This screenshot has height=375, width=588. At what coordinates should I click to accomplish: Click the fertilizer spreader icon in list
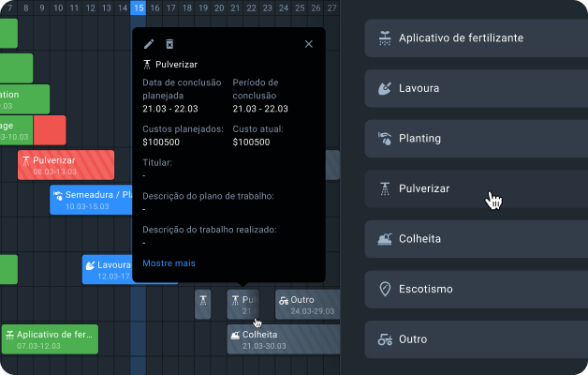click(x=385, y=38)
